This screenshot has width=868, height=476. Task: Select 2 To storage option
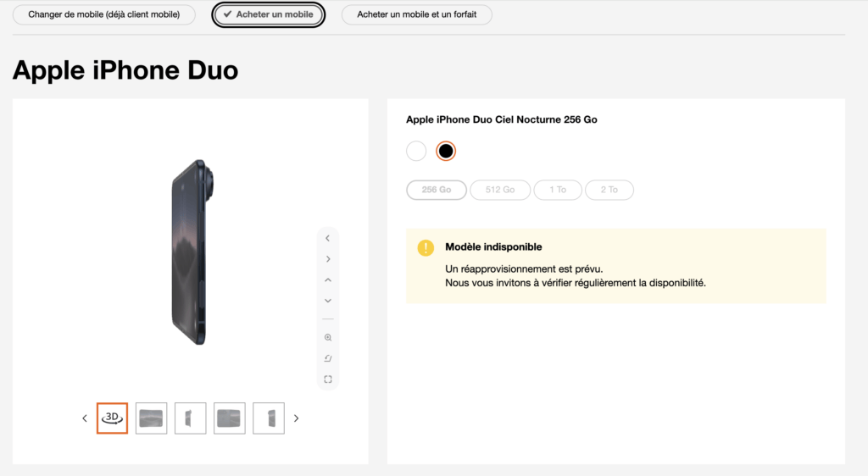[609, 190]
